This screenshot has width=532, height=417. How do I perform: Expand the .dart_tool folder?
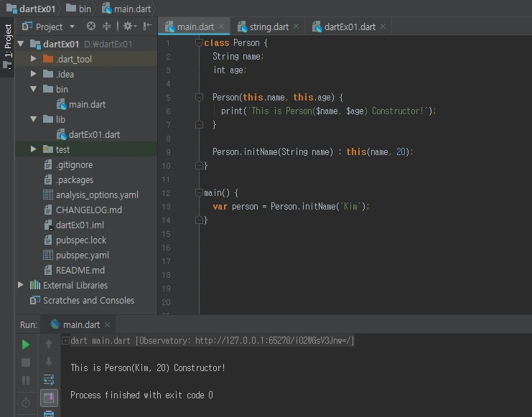point(33,59)
